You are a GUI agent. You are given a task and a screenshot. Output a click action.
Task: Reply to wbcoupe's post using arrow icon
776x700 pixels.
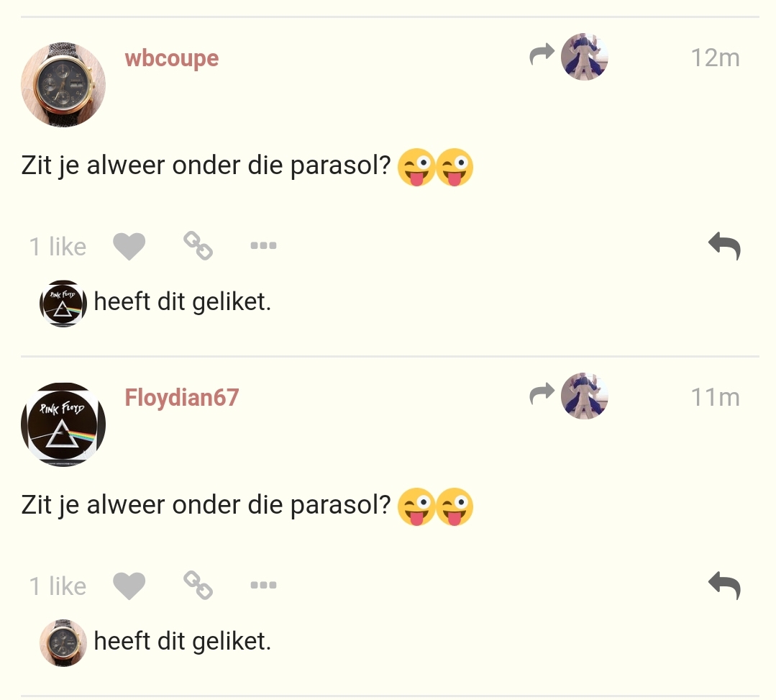[724, 246]
